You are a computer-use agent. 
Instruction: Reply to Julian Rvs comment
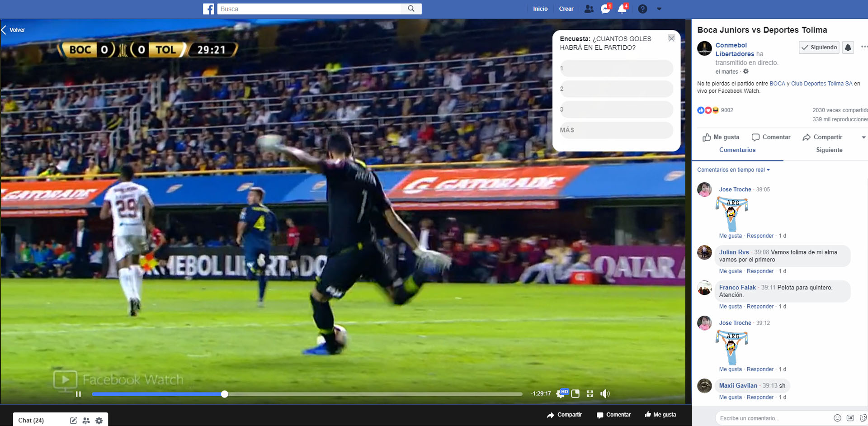pyautogui.click(x=760, y=271)
